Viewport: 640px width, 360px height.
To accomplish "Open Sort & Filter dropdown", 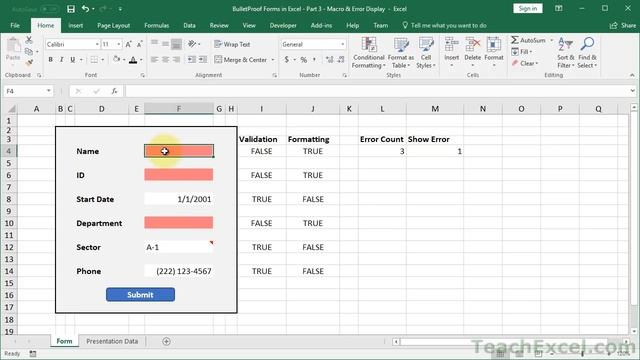I will pyautogui.click(x=566, y=53).
